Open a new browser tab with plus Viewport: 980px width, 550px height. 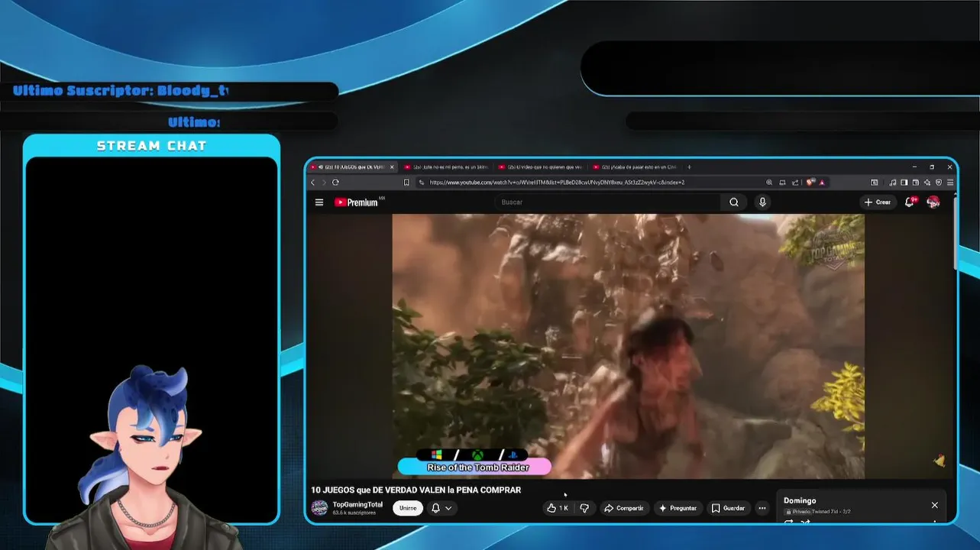689,167
